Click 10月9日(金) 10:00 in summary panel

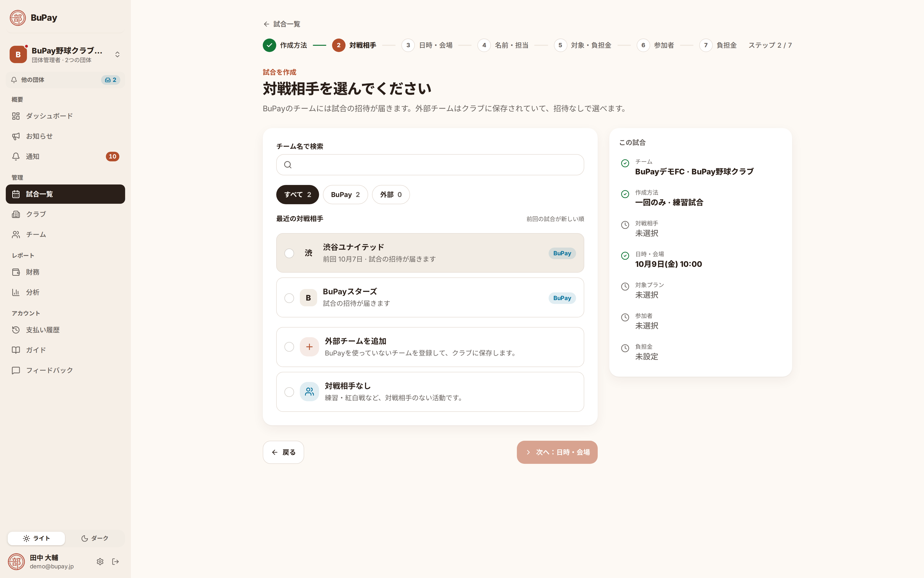pos(668,264)
